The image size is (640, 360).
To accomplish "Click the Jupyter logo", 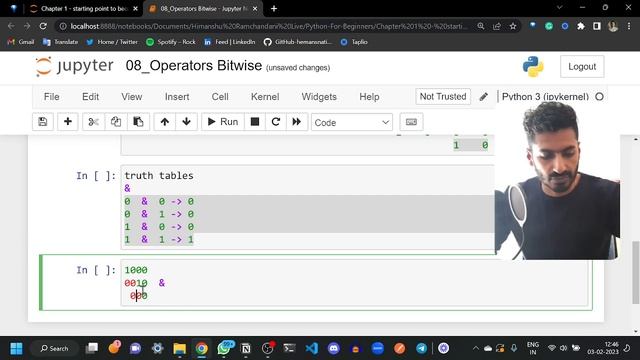I will coord(74,66).
